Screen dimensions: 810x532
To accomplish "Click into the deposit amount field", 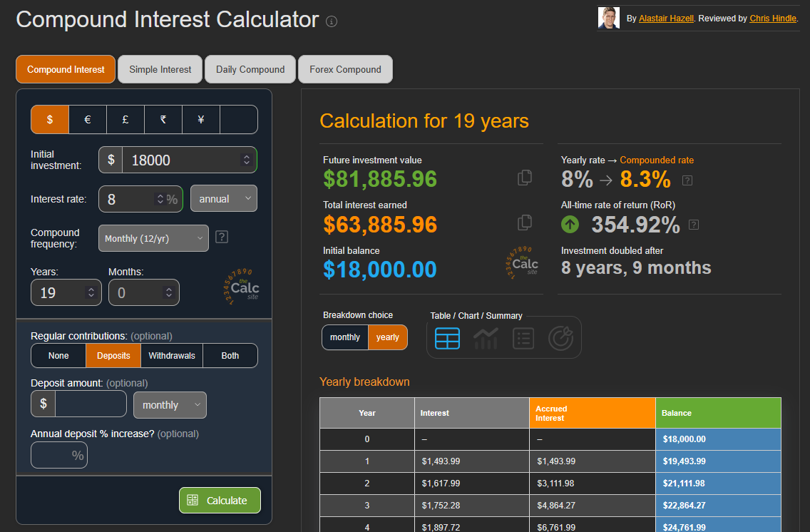I will [x=91, y=404].
